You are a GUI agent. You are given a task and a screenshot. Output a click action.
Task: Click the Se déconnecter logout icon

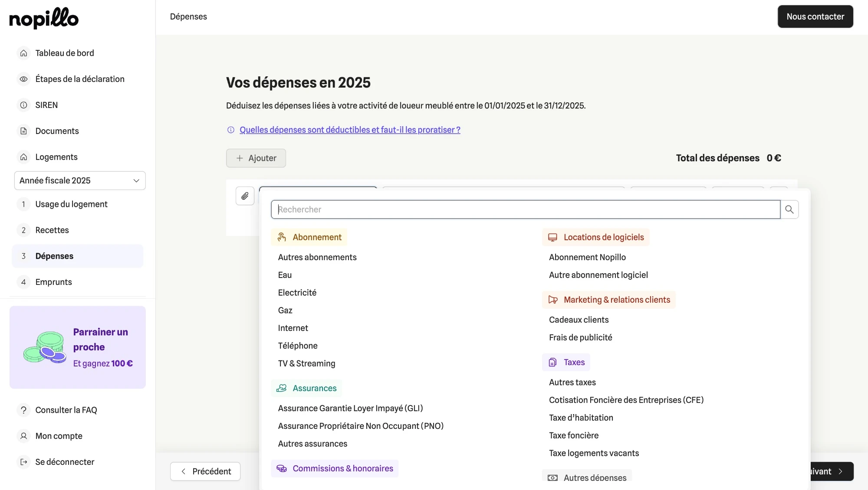[24, 462]
